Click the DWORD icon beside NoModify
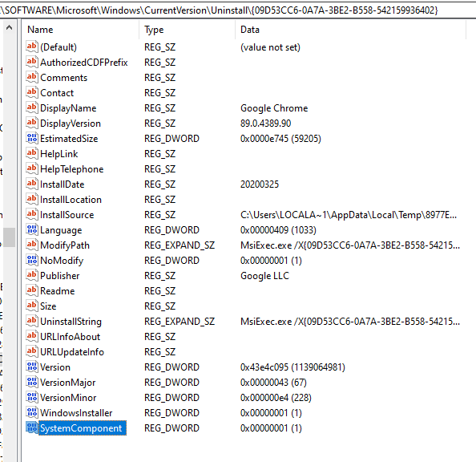 (x=32, y=260)
